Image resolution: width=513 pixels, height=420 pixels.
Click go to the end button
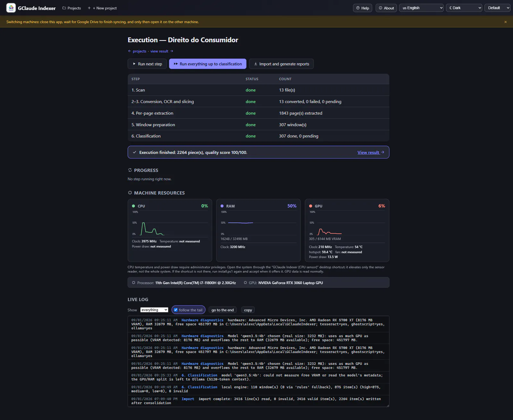coord(223,310)
